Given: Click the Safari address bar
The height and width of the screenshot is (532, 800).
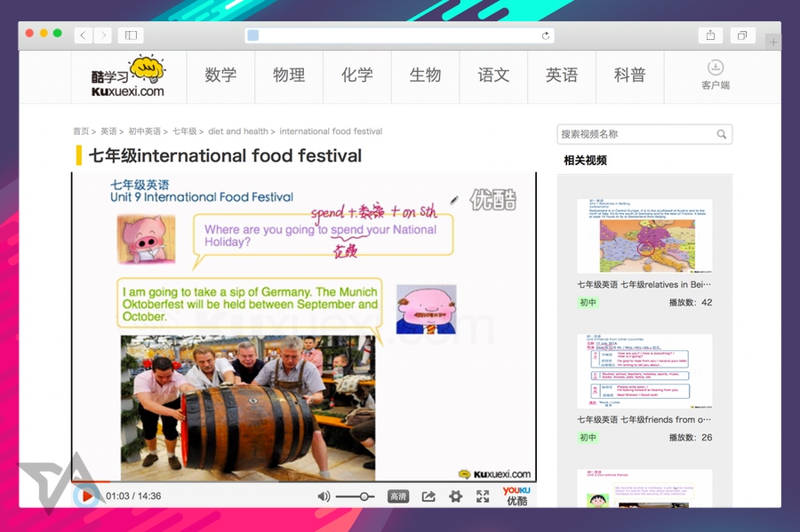Looking at the screenshot, I should tap(399, 36).
